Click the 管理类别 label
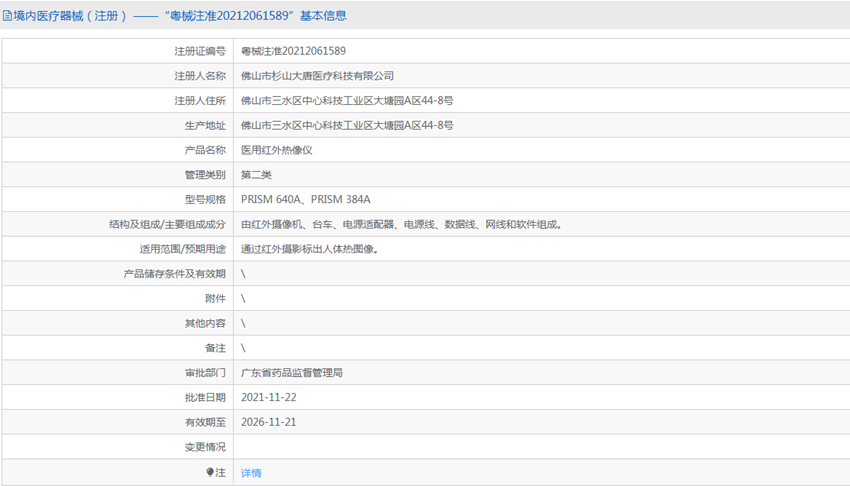Screen dimensions: 850x486 pyautogui.click(x=205, y=174)
